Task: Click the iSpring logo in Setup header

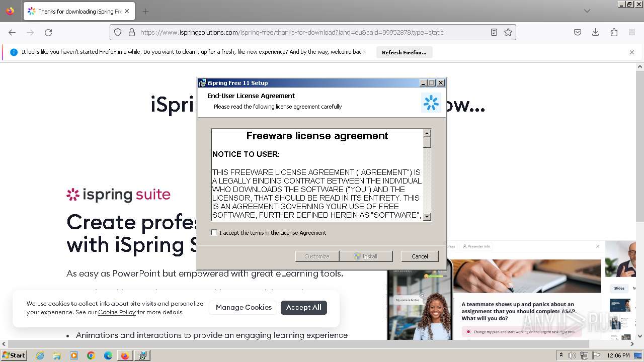Action: pyautogui.click(x=431, y=103)
